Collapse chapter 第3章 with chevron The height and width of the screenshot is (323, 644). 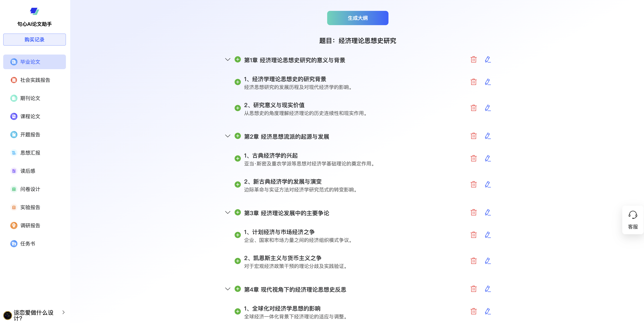pyautogui.click(x=228, y=212)
